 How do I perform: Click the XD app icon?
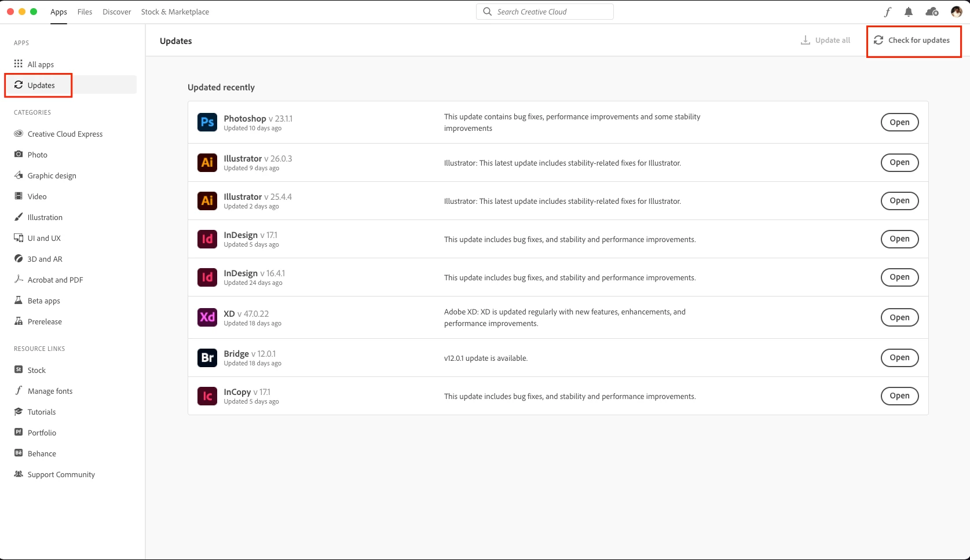(207, 317)
